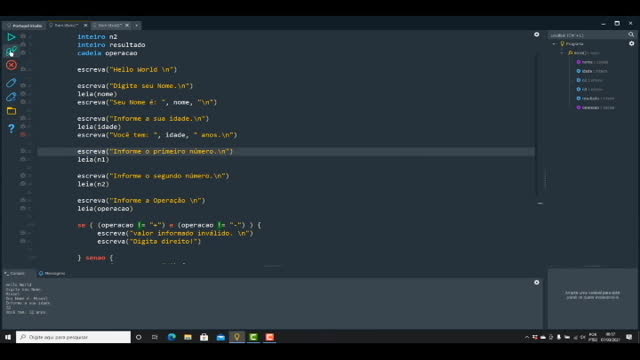
Task: Click the Windows taskbar search box
Action: (73, 337)
